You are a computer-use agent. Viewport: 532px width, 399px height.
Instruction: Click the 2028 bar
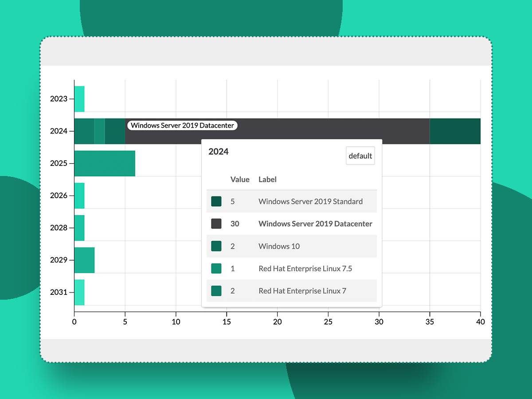click(x=79, y=228)
